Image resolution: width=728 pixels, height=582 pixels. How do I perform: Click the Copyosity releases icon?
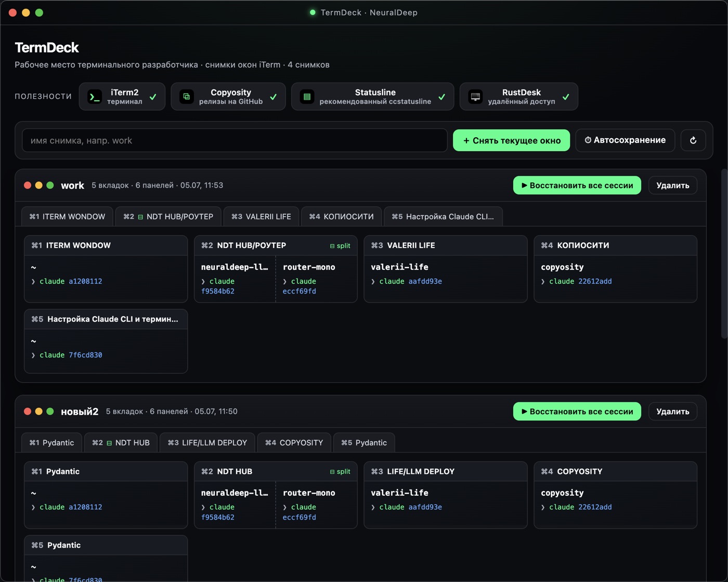click(186, 97)
